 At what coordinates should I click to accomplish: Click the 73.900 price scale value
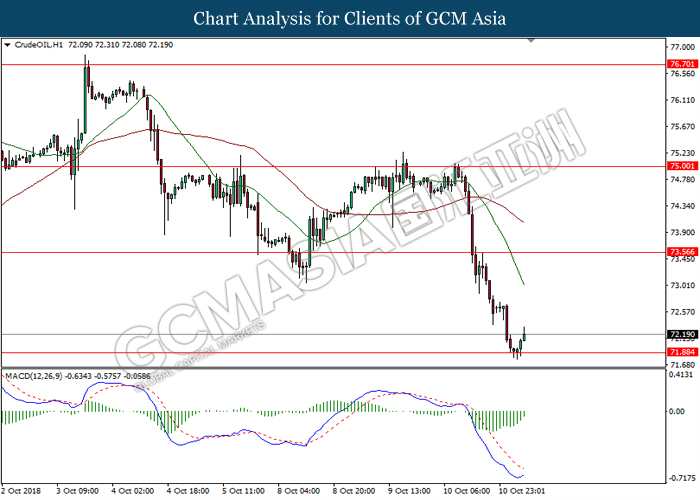(683, 233)
